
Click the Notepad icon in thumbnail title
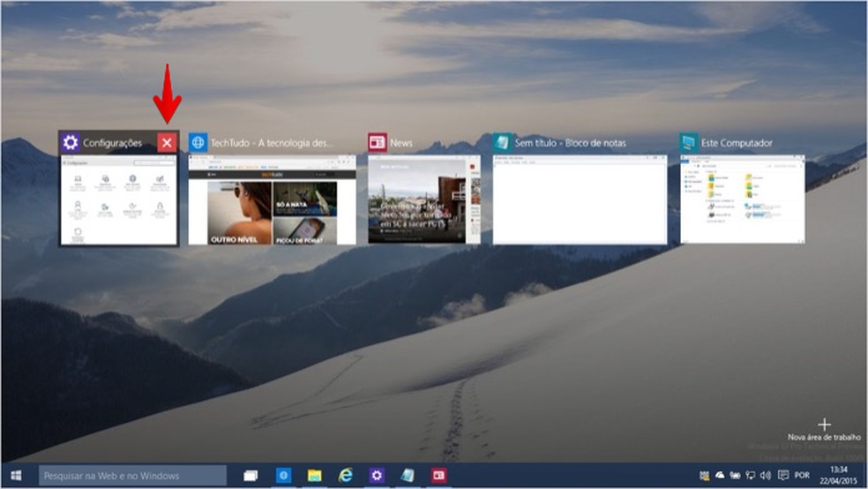(502, 143)
